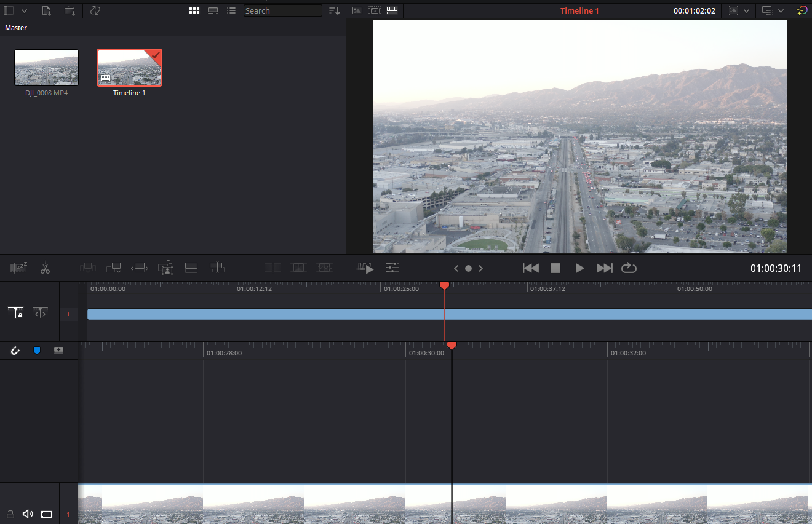Open the viewer Tools sliders icon
This screenshot has height=524, width=812.
[392, 268]
